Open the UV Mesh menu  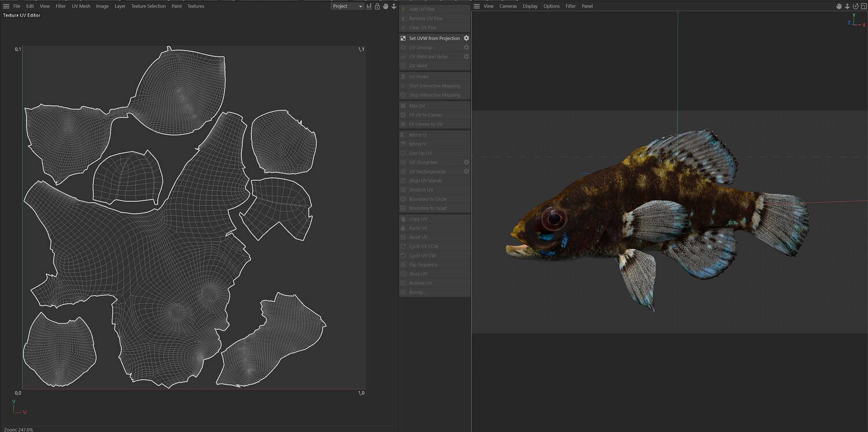coord(81,6)
